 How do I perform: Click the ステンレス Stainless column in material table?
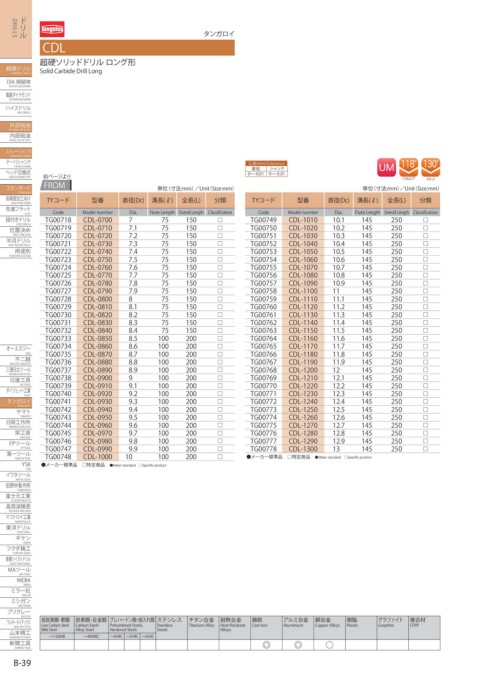tap(171, 633)
